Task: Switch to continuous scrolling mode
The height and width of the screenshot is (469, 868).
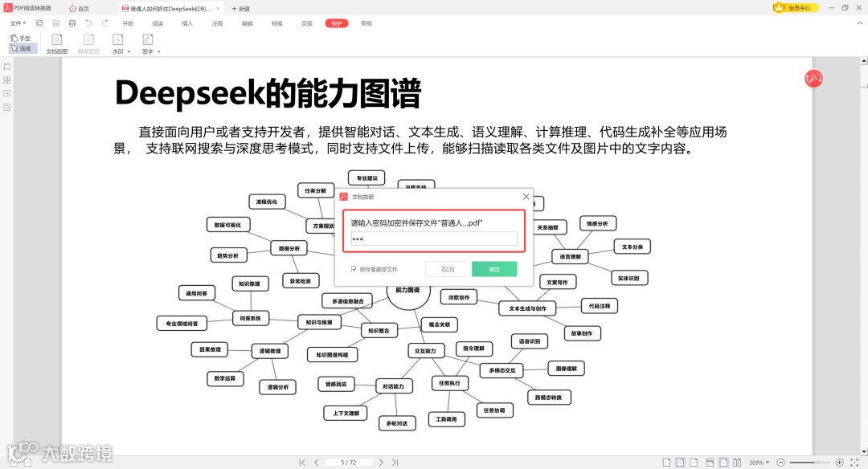Action: coord(710,463)
